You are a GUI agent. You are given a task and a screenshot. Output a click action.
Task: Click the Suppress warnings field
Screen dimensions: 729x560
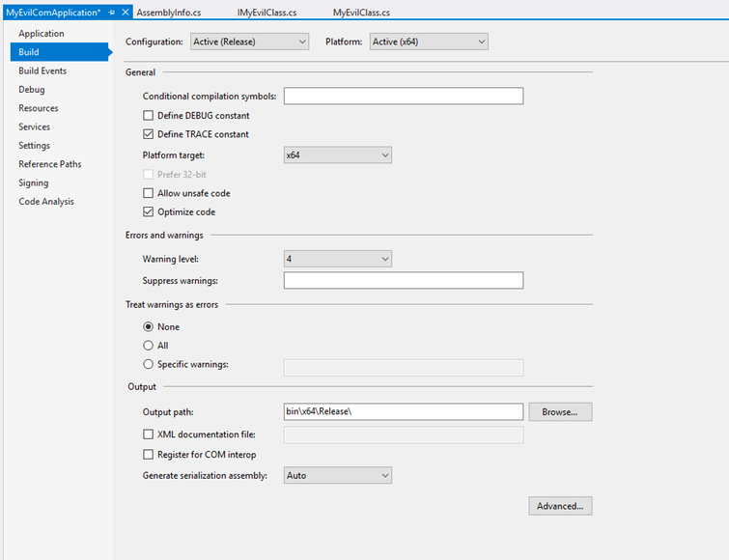404,280
